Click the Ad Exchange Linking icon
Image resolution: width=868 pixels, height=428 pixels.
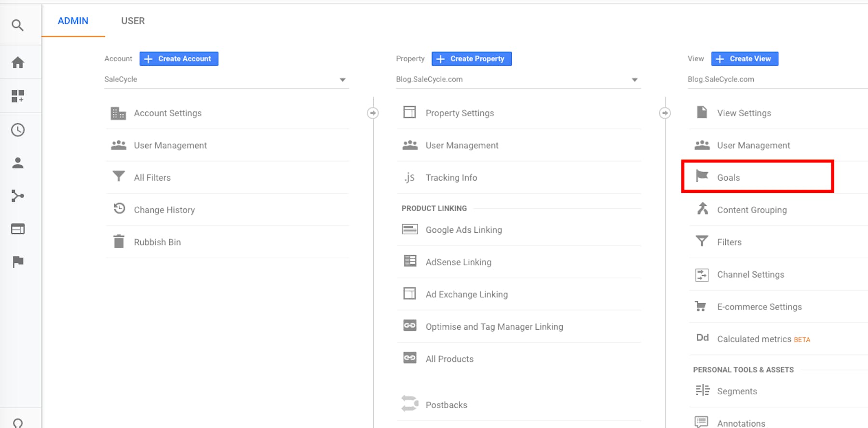pyautogui.click(x=409, y=293)
